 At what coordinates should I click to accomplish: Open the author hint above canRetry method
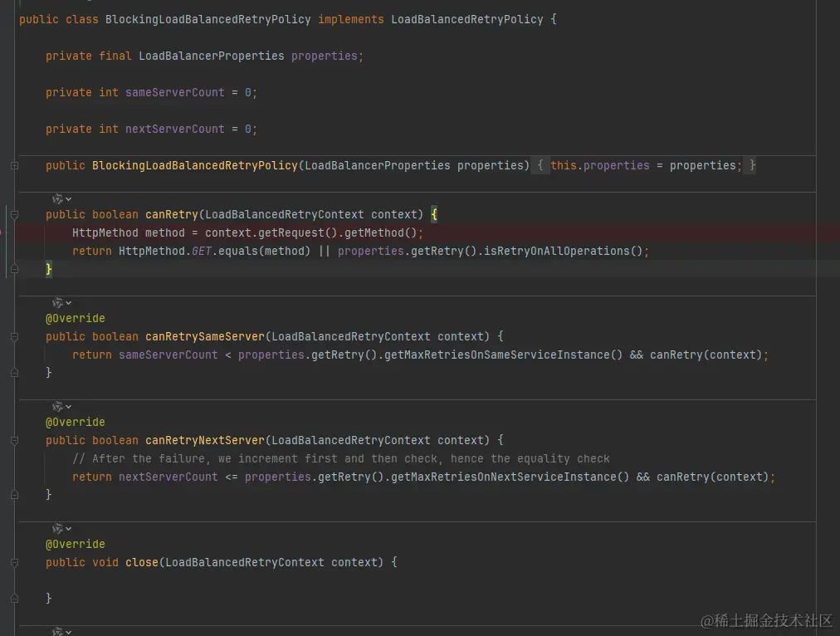tap(61, 198)
